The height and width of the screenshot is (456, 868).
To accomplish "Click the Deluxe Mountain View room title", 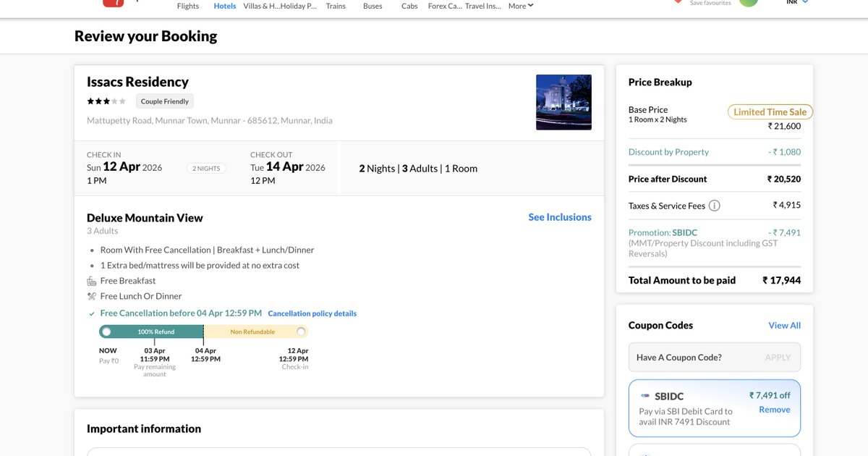I will 145,218.
